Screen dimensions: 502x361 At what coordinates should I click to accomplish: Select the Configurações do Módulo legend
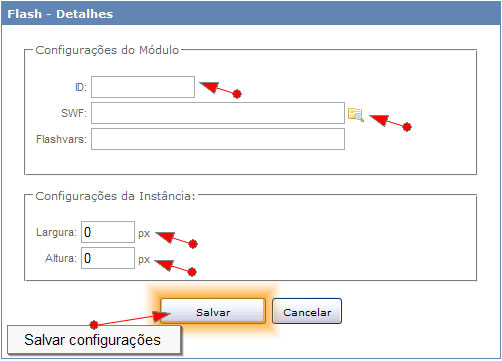(107, 50)
